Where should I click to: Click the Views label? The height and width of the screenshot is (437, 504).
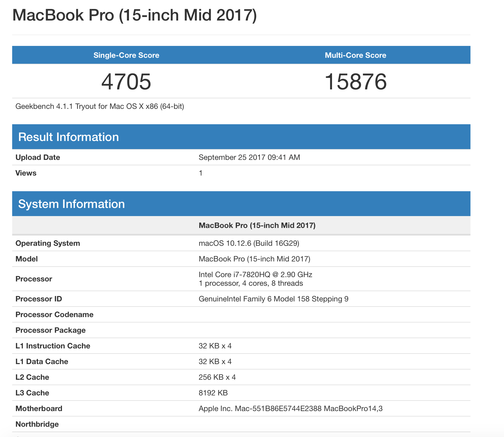point(26,173)
